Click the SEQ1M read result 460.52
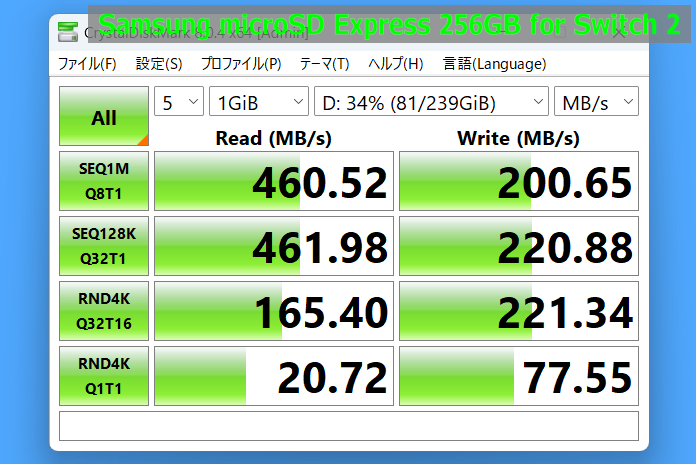The height and width of the screenshot is (464, 696). 272,182
